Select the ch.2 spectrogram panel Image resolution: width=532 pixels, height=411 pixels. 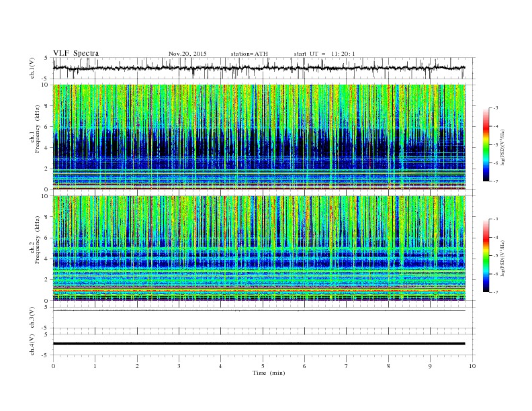[x=259, y=248]
